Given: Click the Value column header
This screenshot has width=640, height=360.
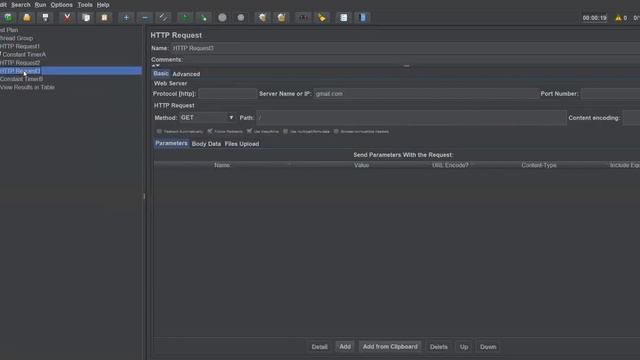Looking at the screenshot, I should 361,165.
